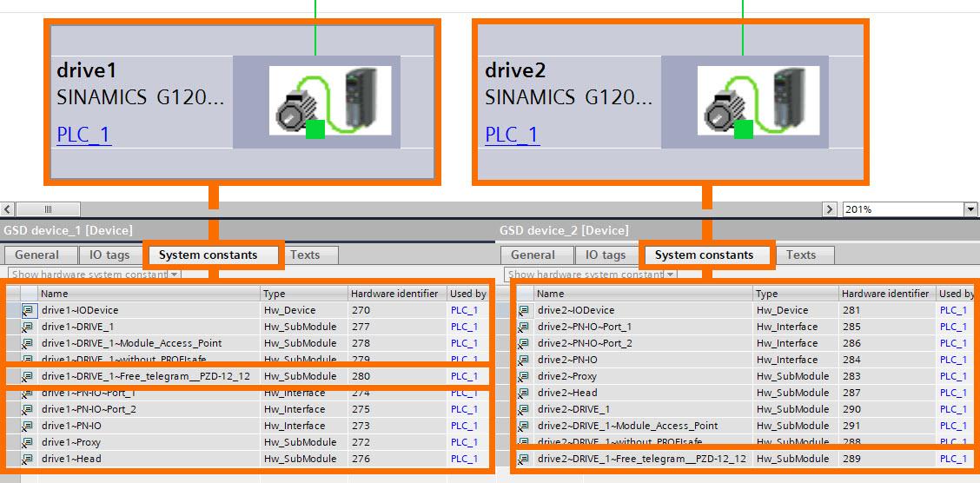Select the drive1~Proxy name cell
This screenshot has width=980, height=483.
(149, 442)
